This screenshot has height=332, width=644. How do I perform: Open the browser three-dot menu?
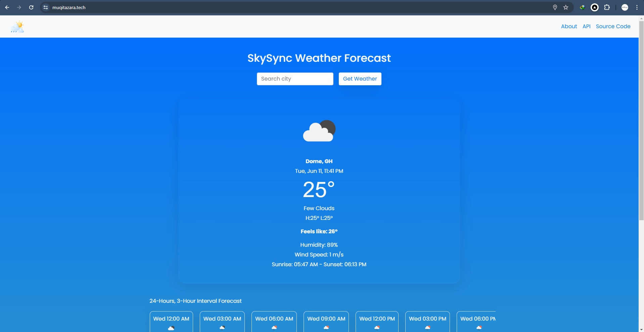[x=637, y=7]
